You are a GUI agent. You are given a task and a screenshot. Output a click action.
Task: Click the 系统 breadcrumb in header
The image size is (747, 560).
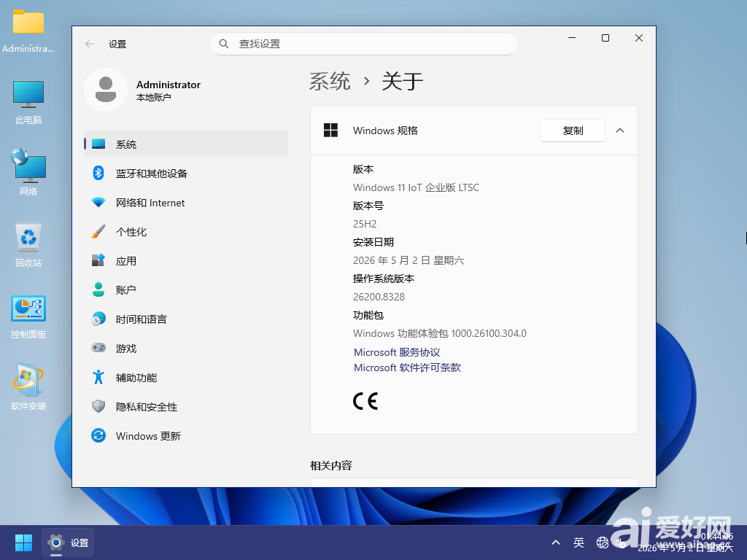click(x=330, y=82)
